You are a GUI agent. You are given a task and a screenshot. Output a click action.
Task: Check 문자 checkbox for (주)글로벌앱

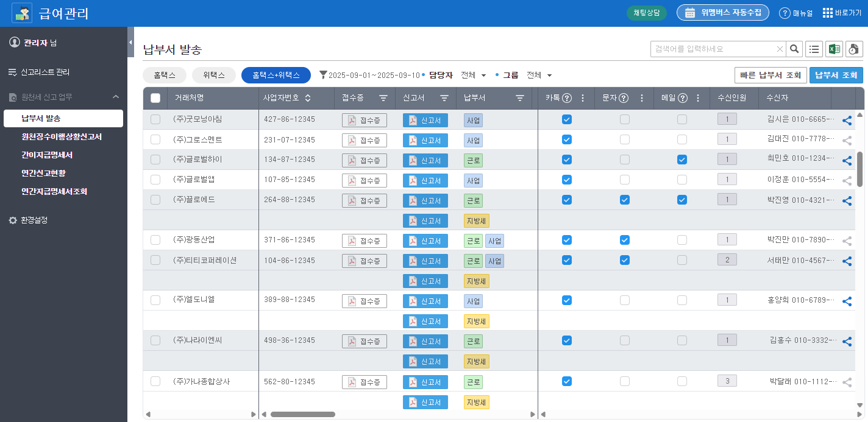625,180
